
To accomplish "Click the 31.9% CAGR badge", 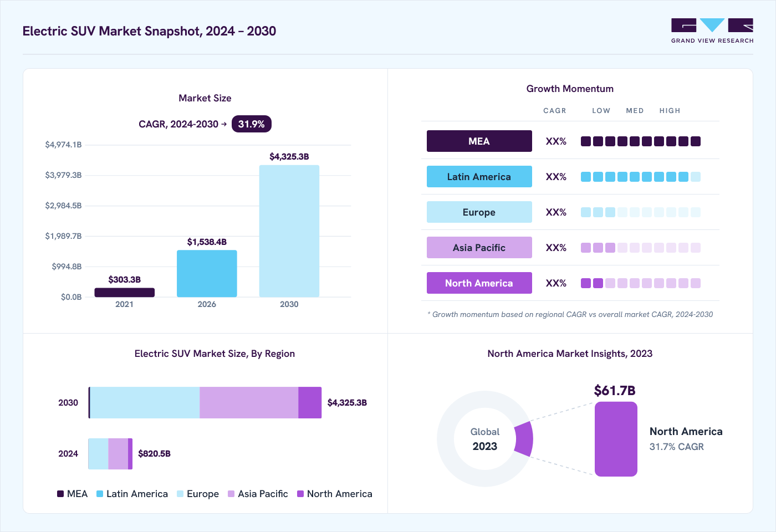I will pyautogui.click(x=252, y=124).
